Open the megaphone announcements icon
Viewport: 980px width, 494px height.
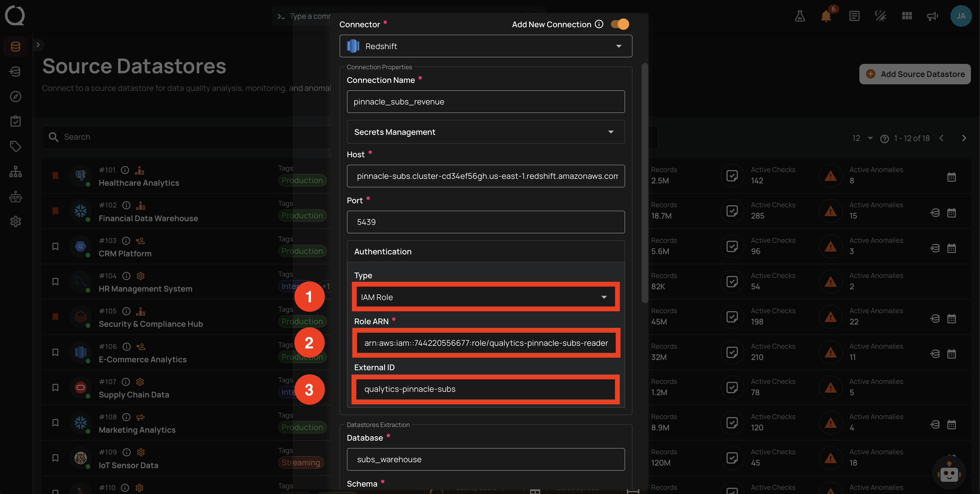coord(932,16)
